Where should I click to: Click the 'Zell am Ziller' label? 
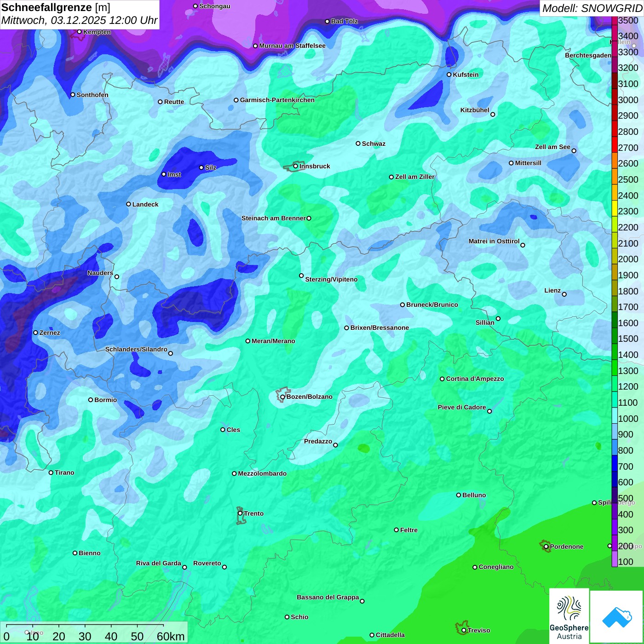pos(415,177)
